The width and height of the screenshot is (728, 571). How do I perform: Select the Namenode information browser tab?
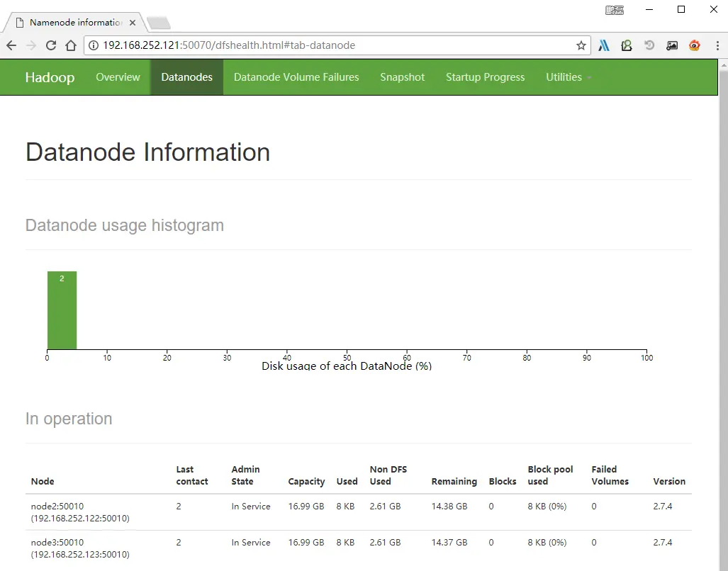[x=74, y=22]
